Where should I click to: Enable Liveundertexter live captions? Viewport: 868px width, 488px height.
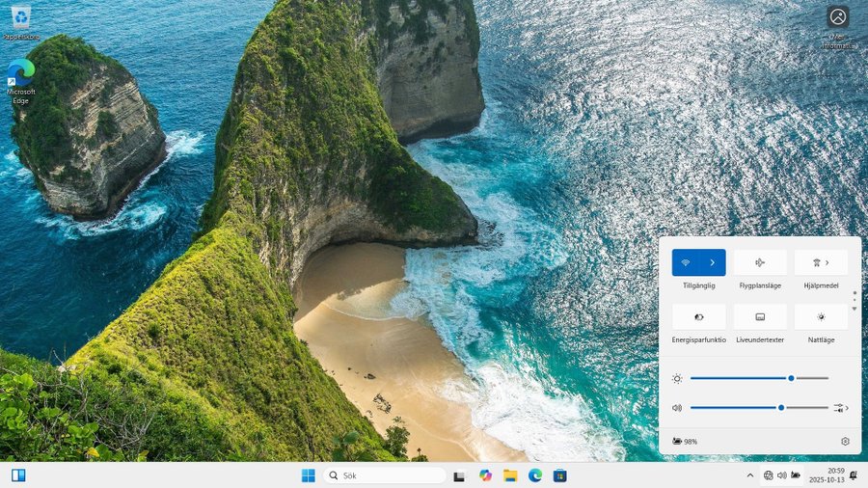click(x=760, y=316)
